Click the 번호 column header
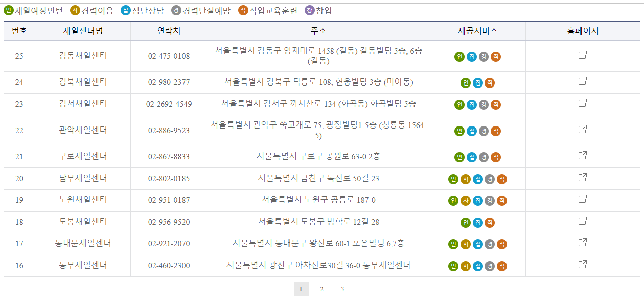Viewport: 644px width, 296px height. (19, 31)
